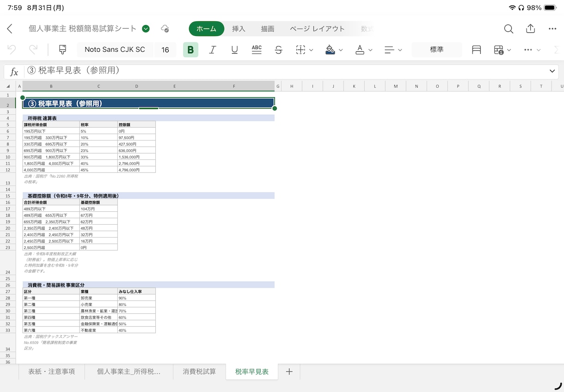Tap the headphones status icon

[x=521, y=8]
